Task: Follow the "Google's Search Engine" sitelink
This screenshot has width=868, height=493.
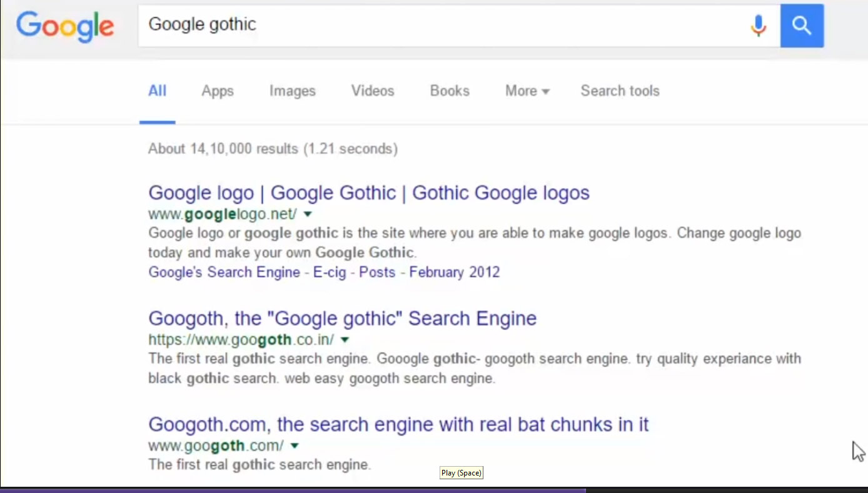Action: pyautogui.click(x=224, y=273)
